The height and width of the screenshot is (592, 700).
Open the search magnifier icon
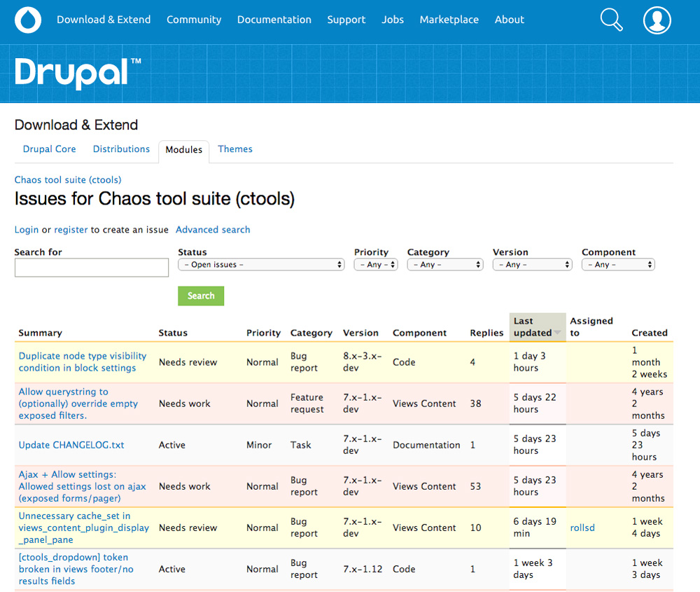pos(611,20)
